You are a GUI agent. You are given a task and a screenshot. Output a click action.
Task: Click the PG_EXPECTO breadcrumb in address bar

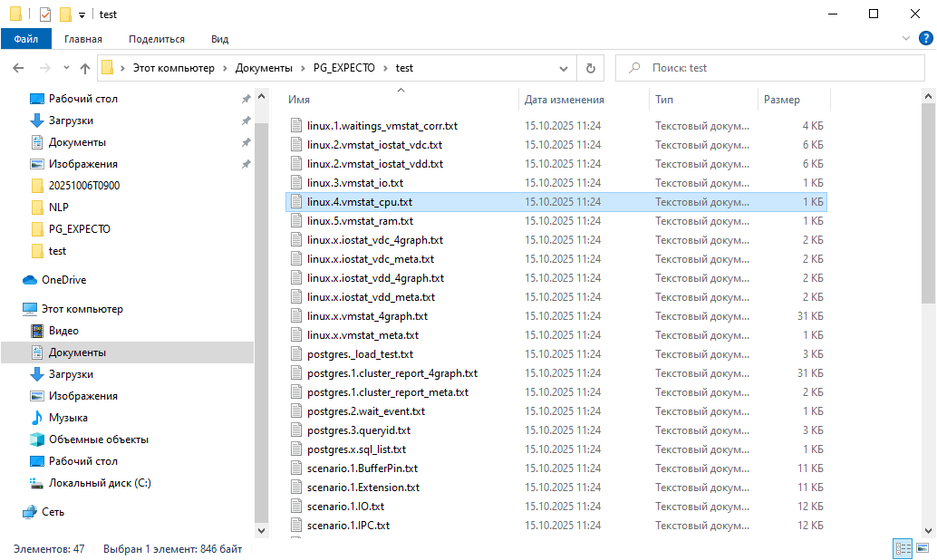tap(344, 68)
